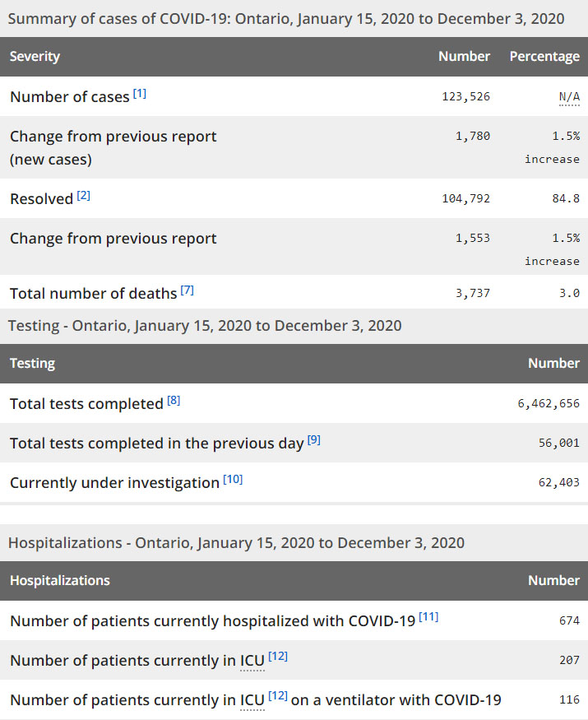Select the 123,526 case count value

(x=465, y=97)
